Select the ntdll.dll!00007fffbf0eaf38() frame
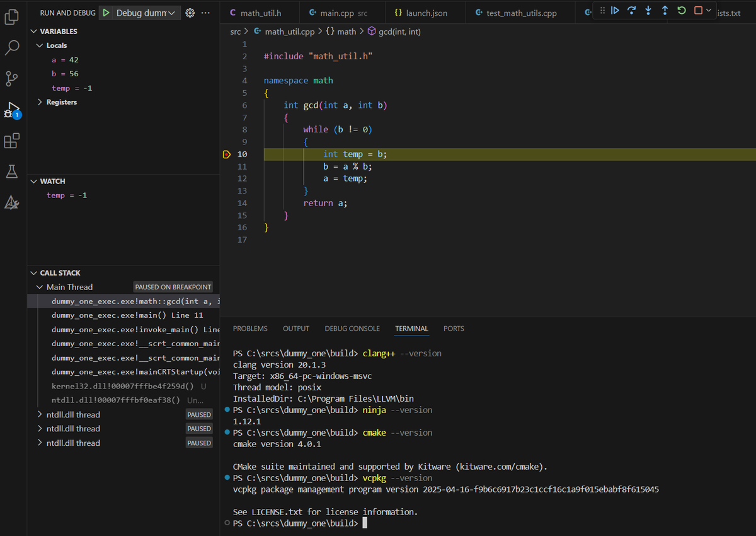756x536 pixels. pyautogui.click(x=123, y=400)
